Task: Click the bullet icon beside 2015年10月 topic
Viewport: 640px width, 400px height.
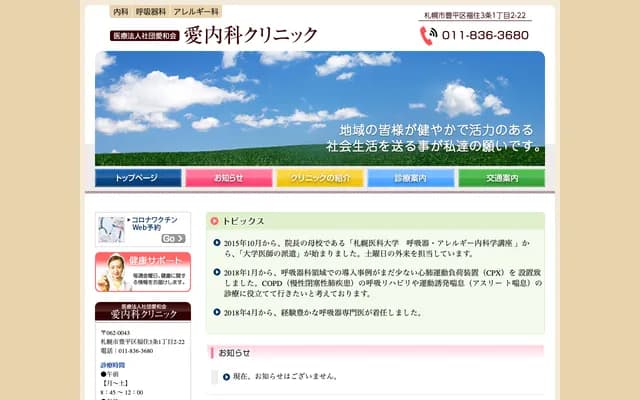Action: (x=217, y=243)
